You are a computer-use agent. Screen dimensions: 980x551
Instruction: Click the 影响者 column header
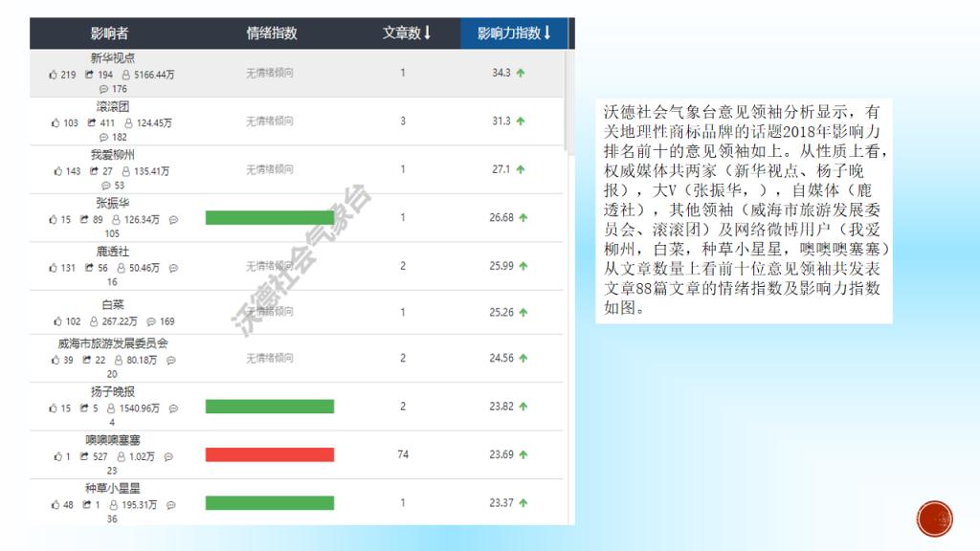click(110, 33)
